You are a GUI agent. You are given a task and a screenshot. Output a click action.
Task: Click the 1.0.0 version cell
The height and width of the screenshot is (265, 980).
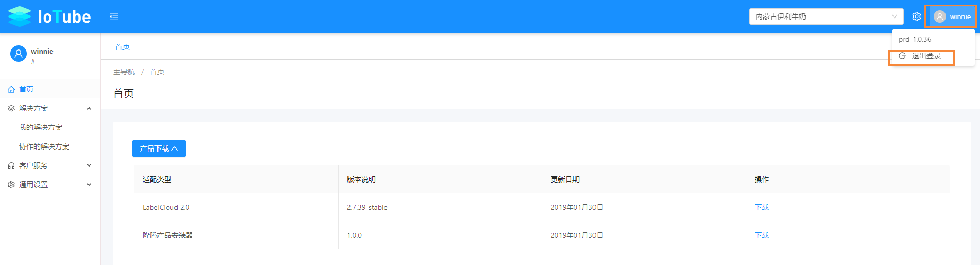tap(440, 235)
